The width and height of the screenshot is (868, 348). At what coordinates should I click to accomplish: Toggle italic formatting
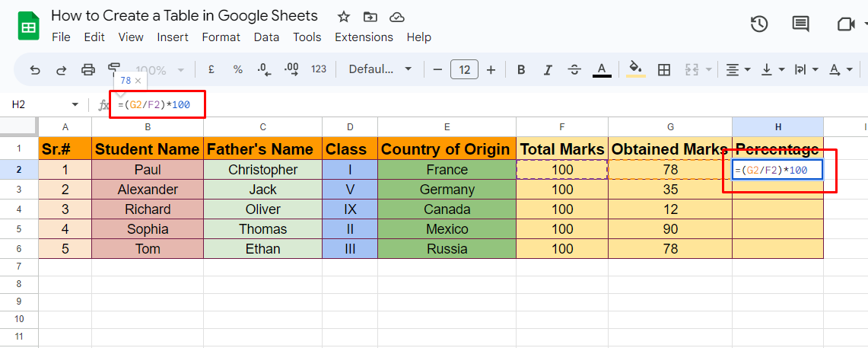(548, 70)
